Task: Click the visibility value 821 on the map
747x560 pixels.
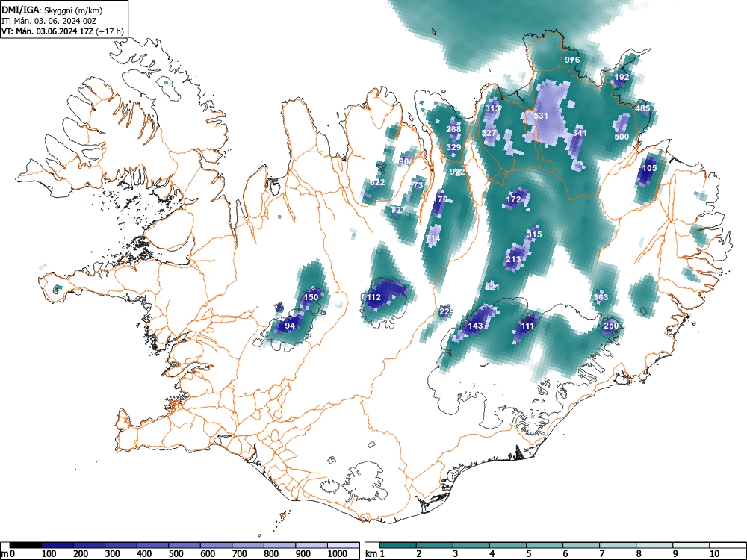Action: click(x=492, y=287)
